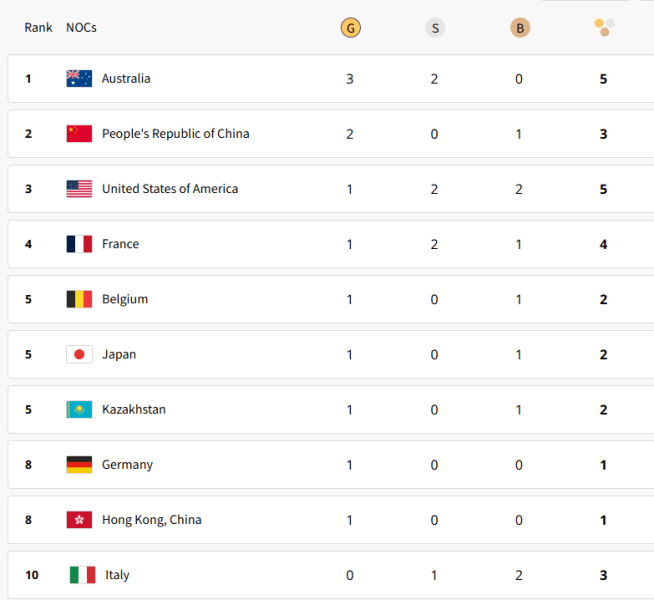Click the France flag icon

pos(79,244)
